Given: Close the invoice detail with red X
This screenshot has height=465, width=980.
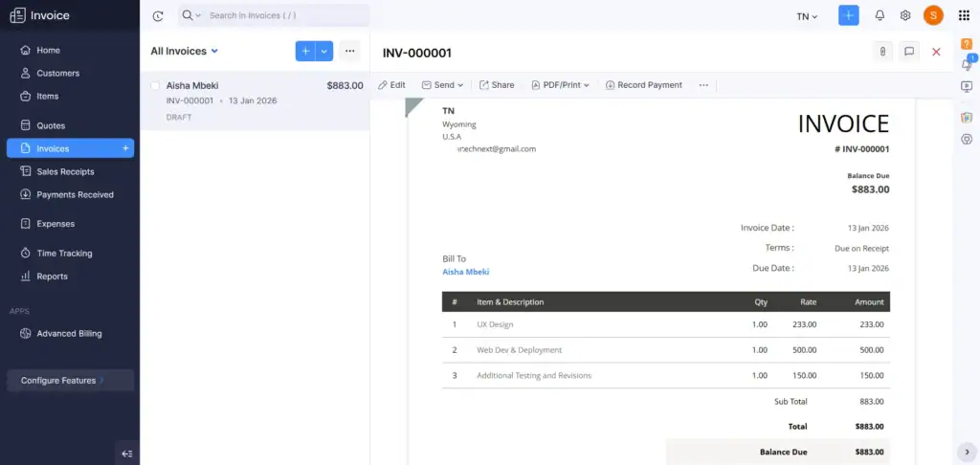Looking at the screenshot, I should click(936, 52).
